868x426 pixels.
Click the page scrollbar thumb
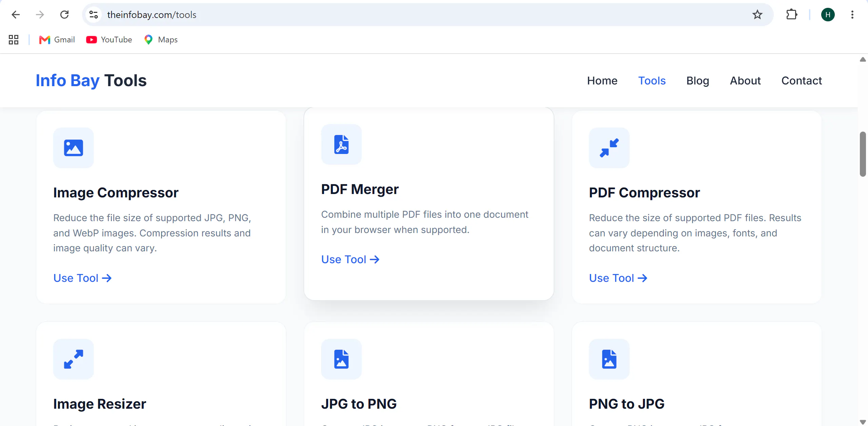click(x=863, y=154)
